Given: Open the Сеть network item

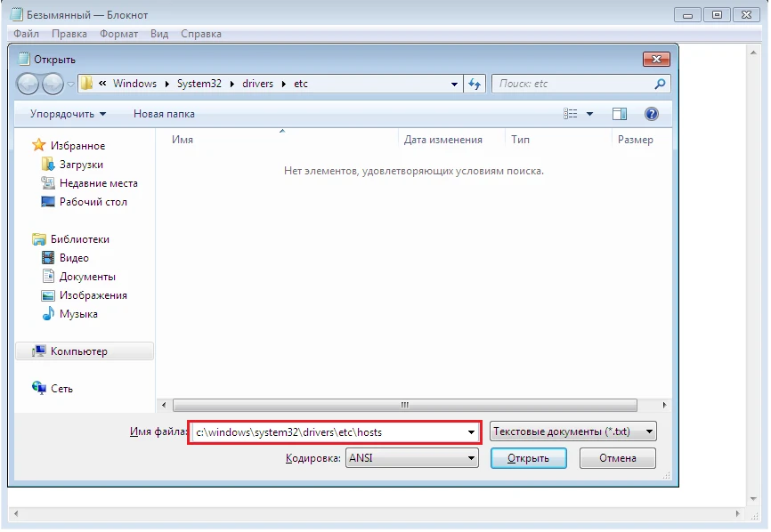Looking at the screenshot, I should tap(61, 389).
